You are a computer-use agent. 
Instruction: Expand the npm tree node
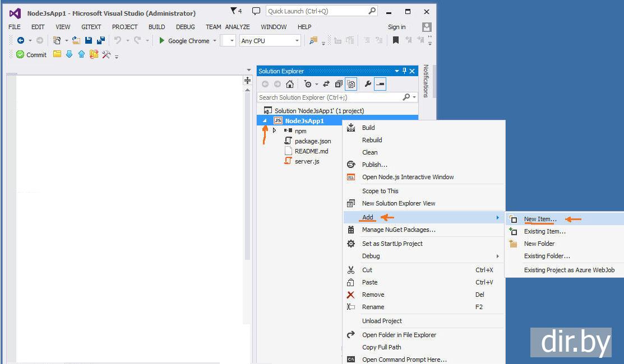274,130
